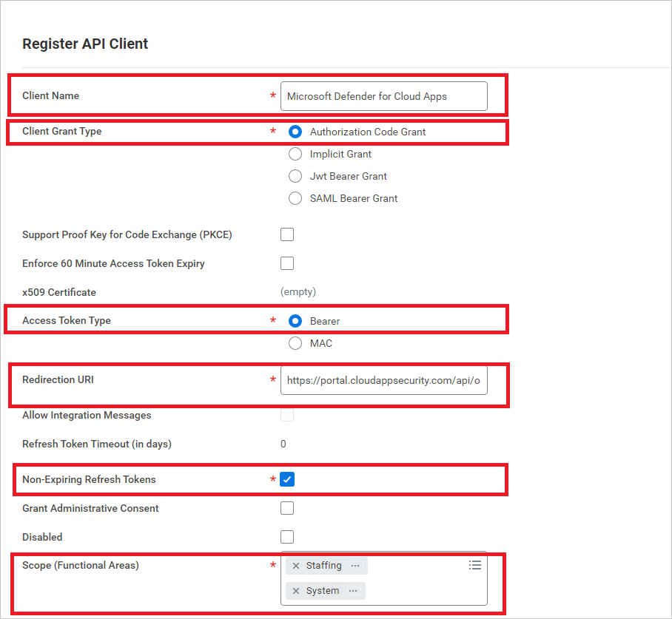672x619 pixels.
Task: Check the Disabled checkbox
Action: pos(287,537)
